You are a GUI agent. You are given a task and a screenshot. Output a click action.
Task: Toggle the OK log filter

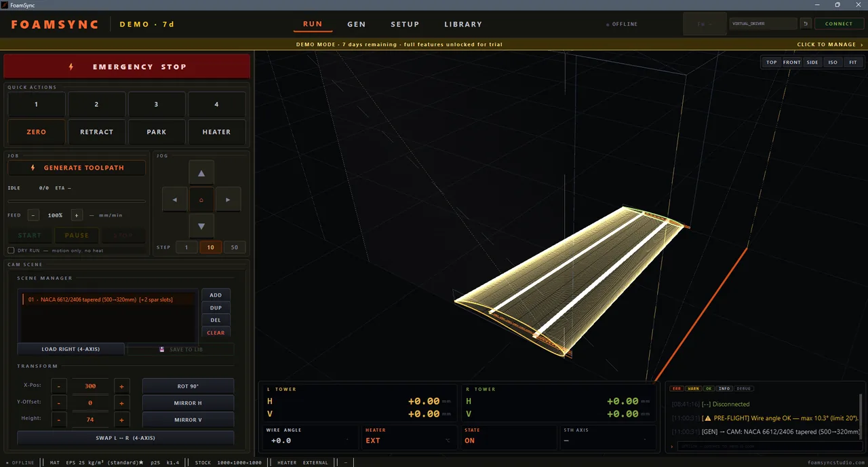point(709,389)
